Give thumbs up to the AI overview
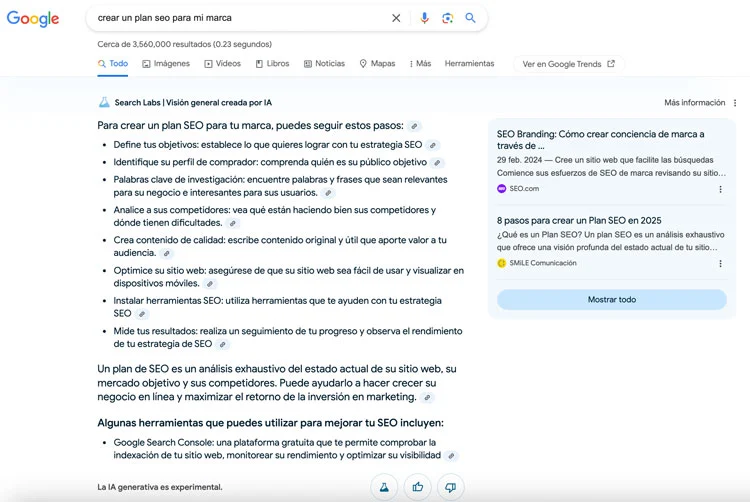This screenshot has height=502, width=750. pos(418,487)
